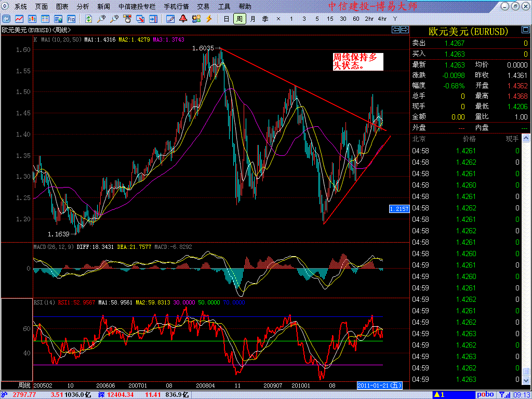
Task: Click the lightning bolt quick trade icon
Action: (209, 19)
